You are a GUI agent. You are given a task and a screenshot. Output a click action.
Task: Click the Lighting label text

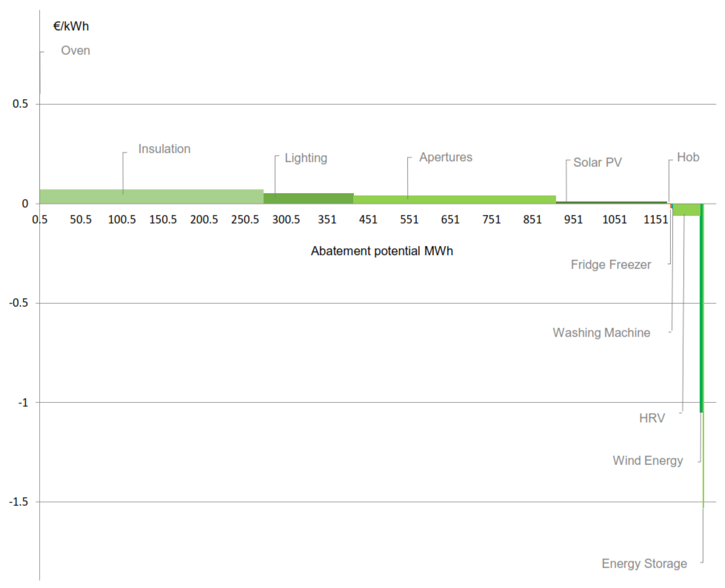306,158
